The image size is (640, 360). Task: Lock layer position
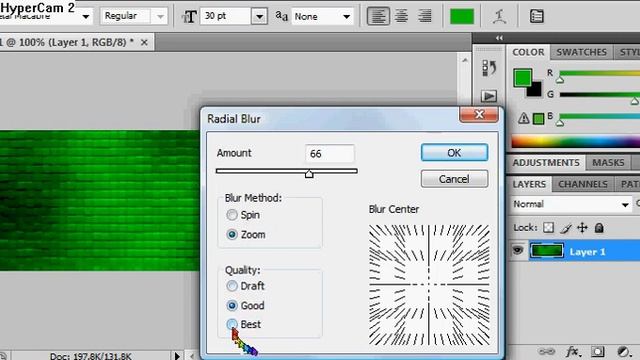(x=582, y=228)
